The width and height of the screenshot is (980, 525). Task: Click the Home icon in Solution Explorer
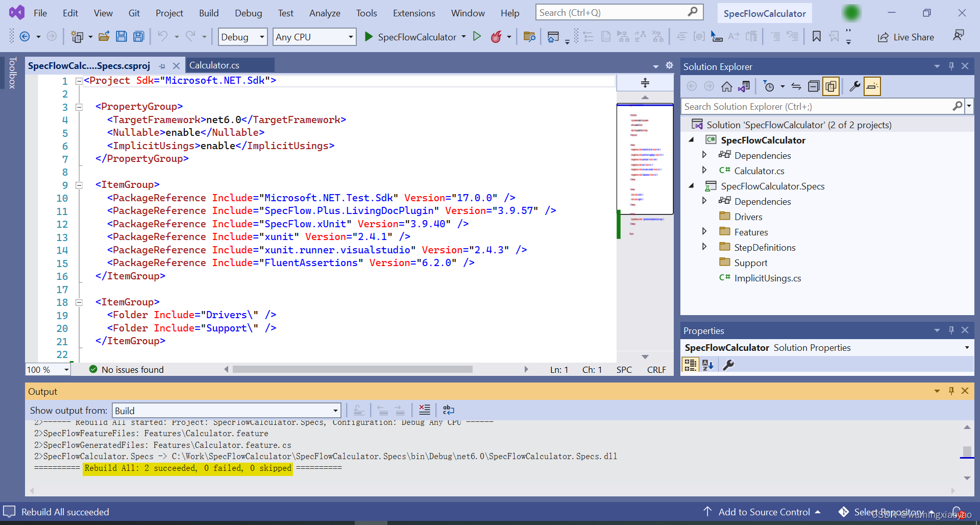click(727, 86)
